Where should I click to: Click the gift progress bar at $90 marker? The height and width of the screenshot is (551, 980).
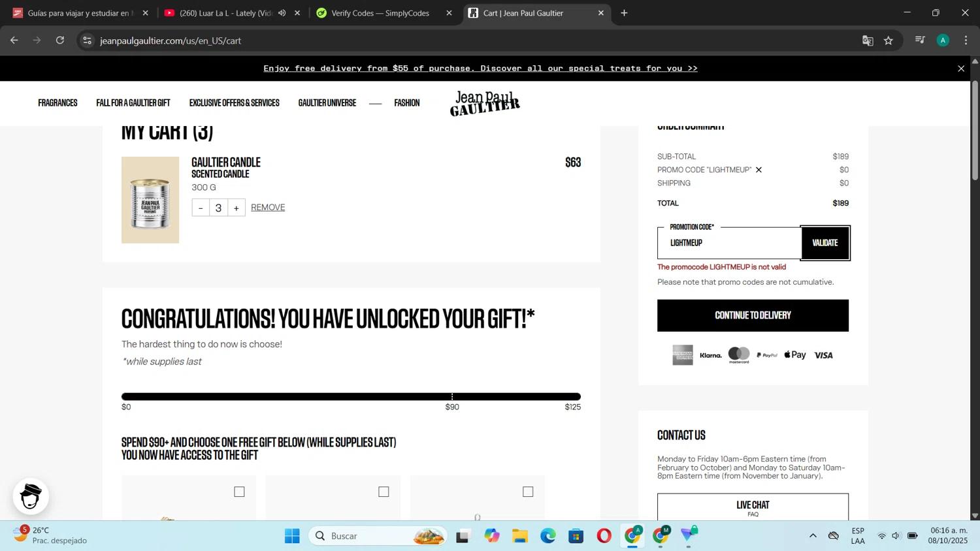coord(452,397)
